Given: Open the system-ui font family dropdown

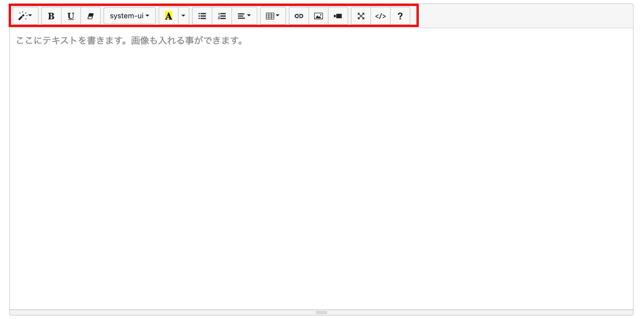Looking at the screenshot, I should coord(129,16).
